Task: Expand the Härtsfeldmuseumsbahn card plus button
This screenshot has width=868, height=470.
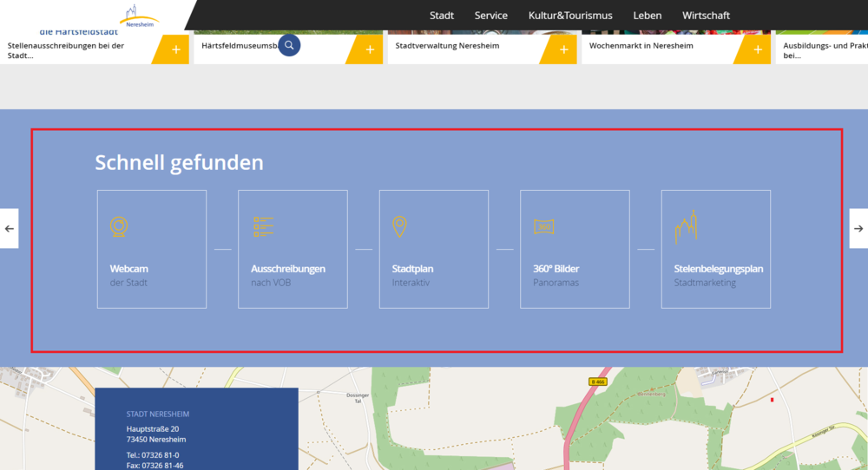Action: pyautogui.click(x=370, y=50)
